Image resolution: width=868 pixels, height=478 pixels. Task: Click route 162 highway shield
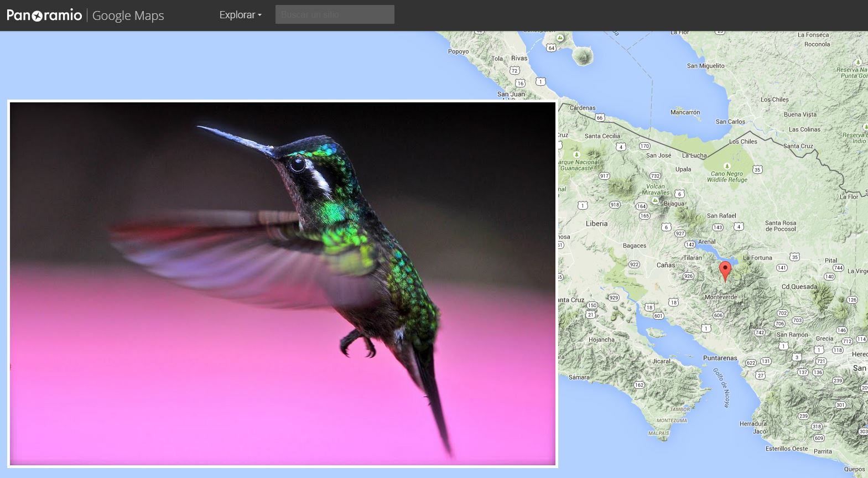point(639,385)
